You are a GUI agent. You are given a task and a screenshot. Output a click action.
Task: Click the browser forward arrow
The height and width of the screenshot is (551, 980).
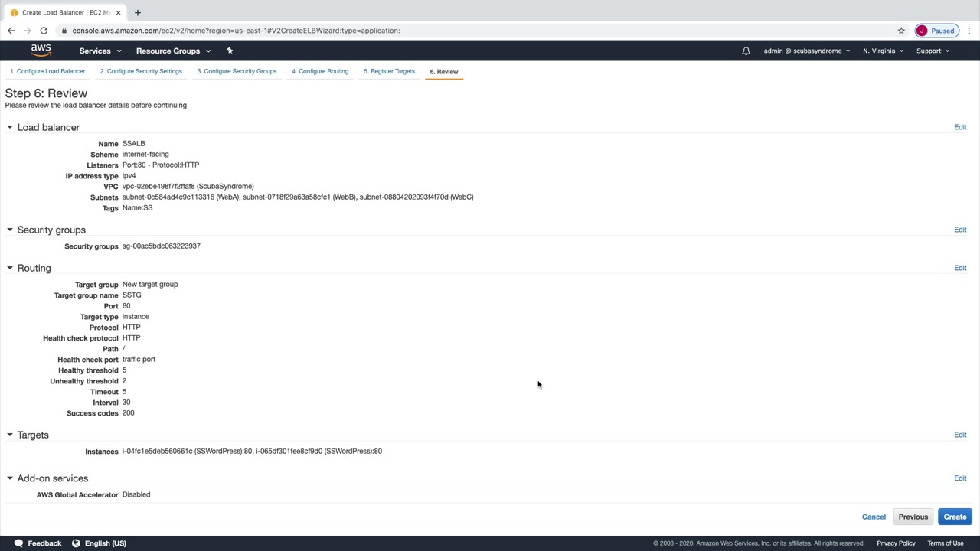(x=28, y=31)
